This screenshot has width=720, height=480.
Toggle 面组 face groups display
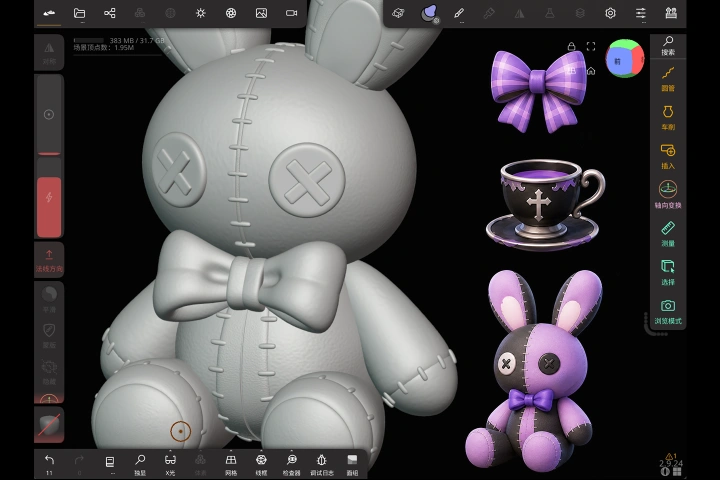[x=352, y=464]
